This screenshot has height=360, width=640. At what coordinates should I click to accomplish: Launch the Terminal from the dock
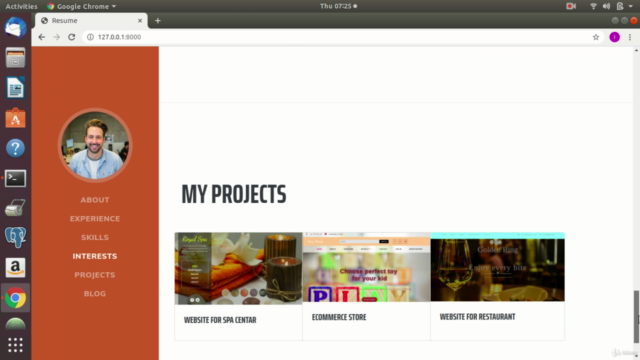coord(16,178)
